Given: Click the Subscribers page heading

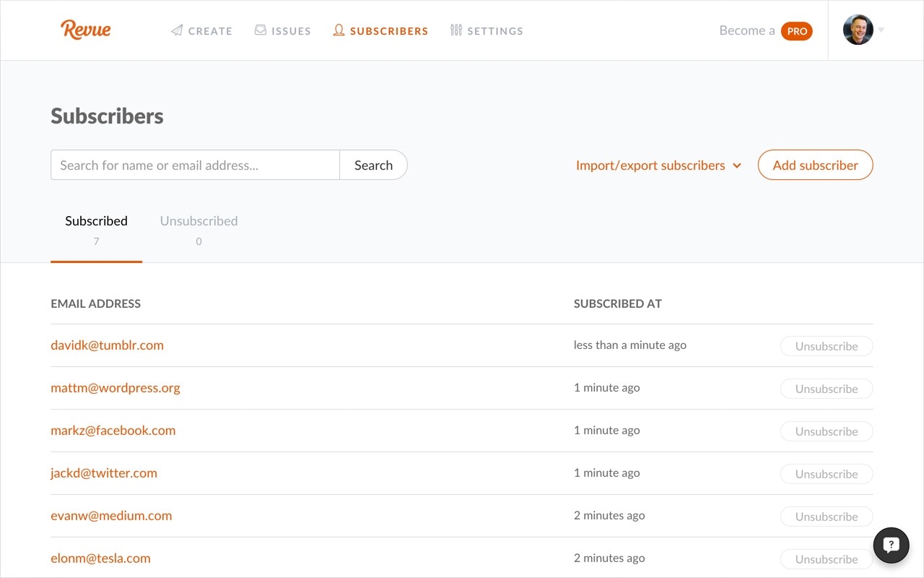Looking at the screenshot, I should point(107,116).
